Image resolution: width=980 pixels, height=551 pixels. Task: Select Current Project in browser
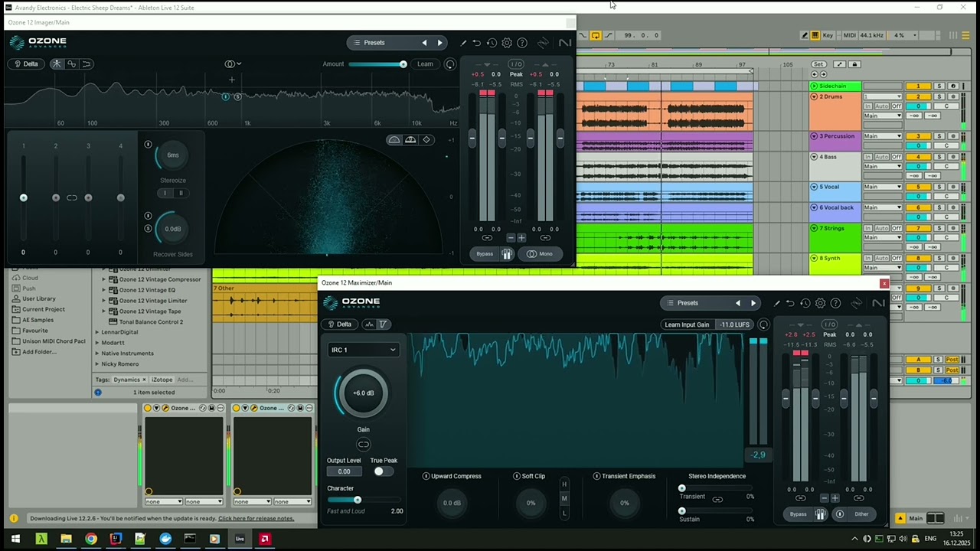point(43,309)
